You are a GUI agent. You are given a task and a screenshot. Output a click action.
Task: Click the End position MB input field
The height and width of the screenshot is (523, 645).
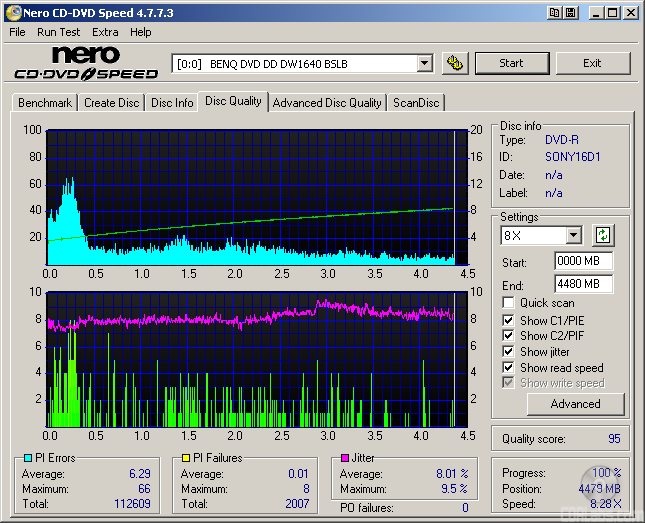pos(583,284)
